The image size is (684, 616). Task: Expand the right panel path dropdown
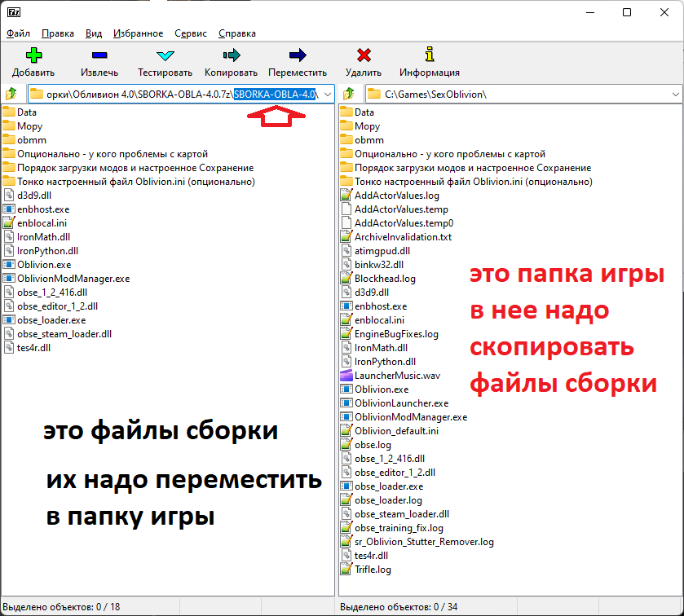coord(675,95)
